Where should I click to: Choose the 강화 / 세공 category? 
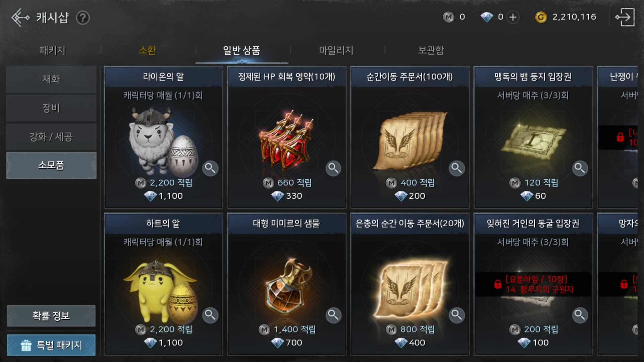pyautogui.click(x=51, y=137)
